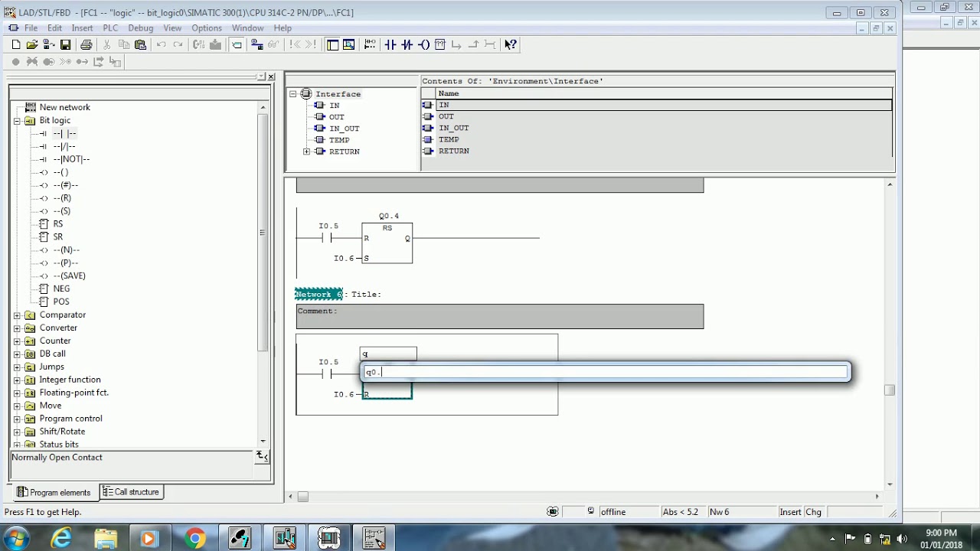This screenshot has height=551, width=980.
Task: Select the POS edge element
Action: click(x=61, y=302)
